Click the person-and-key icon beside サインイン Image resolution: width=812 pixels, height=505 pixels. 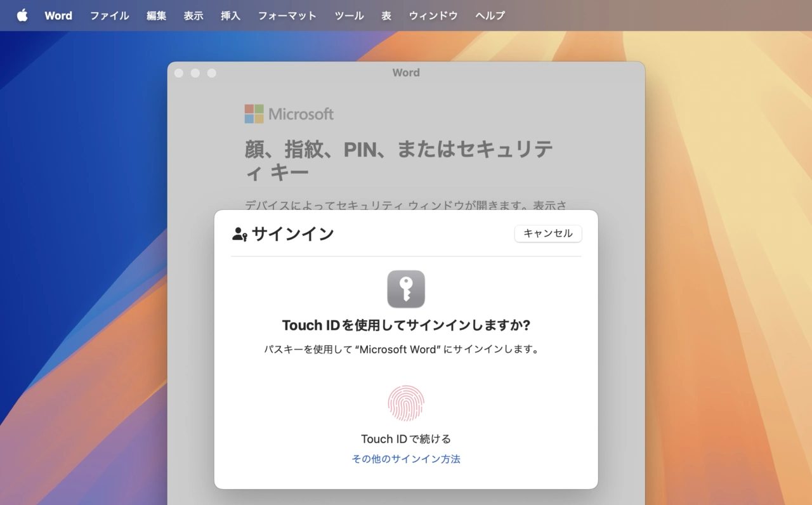pos(239,234)
